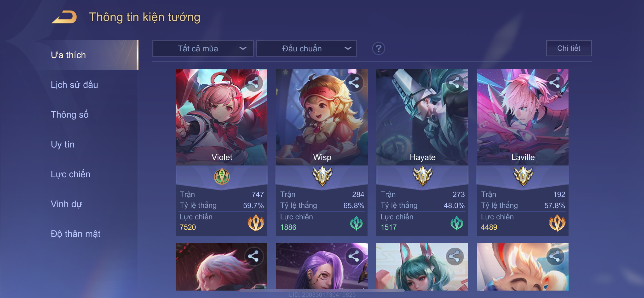Share the Violet hero card
Image resolution: width=644 pixels, height=298 pixels.
(x=253, y=82)
